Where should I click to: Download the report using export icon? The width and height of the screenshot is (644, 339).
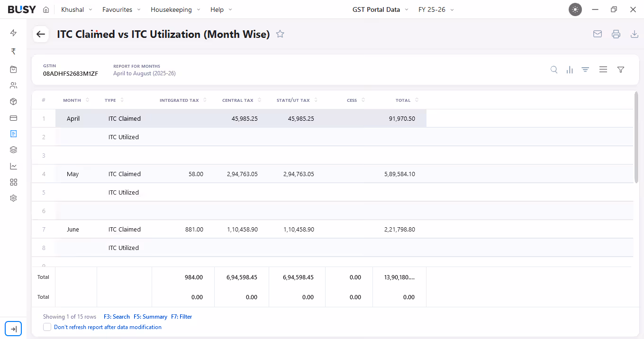pyautogui.click(x=635, y=34)
